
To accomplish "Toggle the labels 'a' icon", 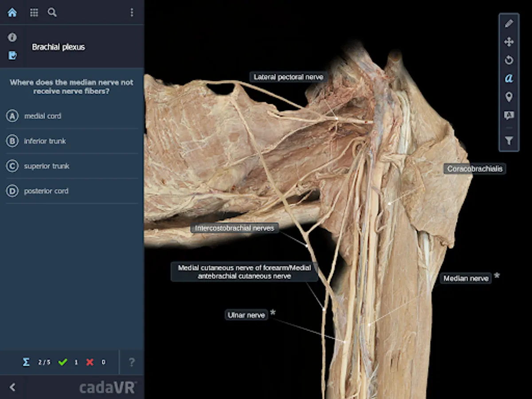I will click(x=509, y=78).
